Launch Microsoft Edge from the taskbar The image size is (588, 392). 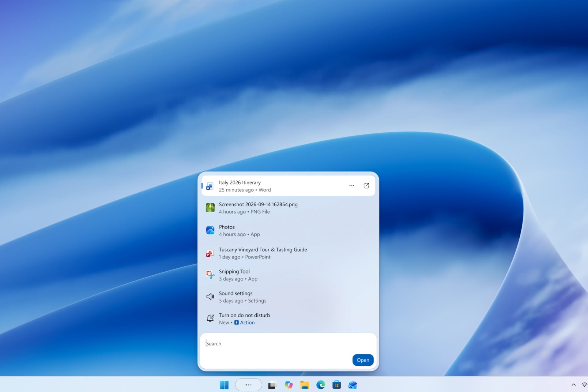[x=321, y=385]
